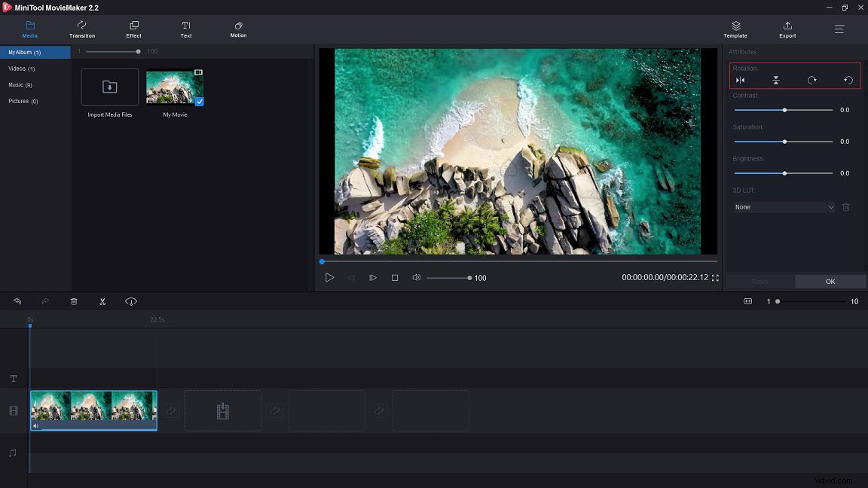This screenshot has width=868, height=488.
Task: Click the OK button in the Attributes panel
Action: tap(830, 281)
